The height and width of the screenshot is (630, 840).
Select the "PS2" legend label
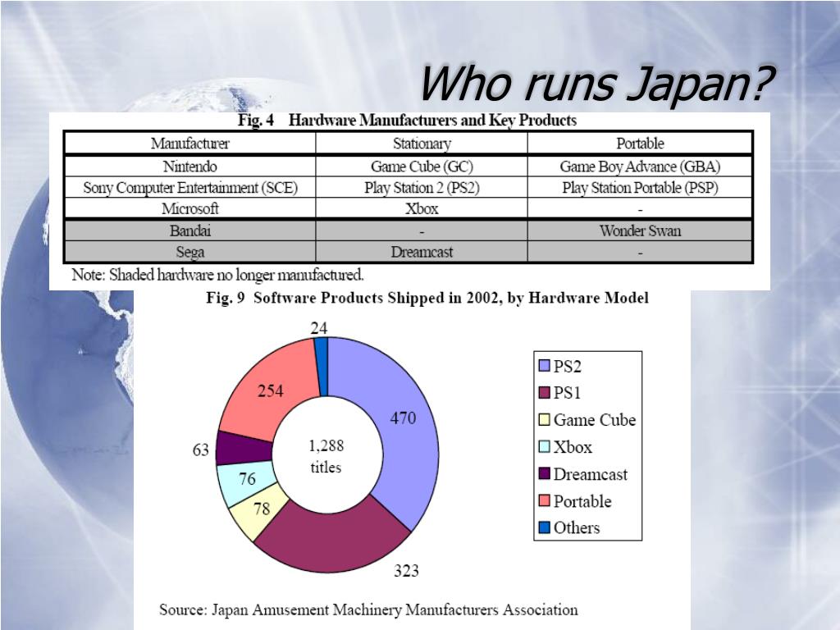pos(568,367)
